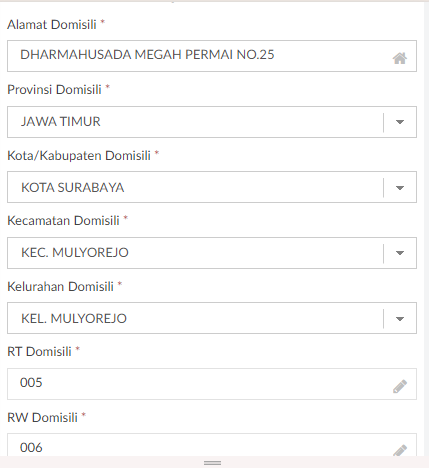429x468 pixels.
Task: Click the KEL. MULYOREJO selection box
Action: [212, 318]
